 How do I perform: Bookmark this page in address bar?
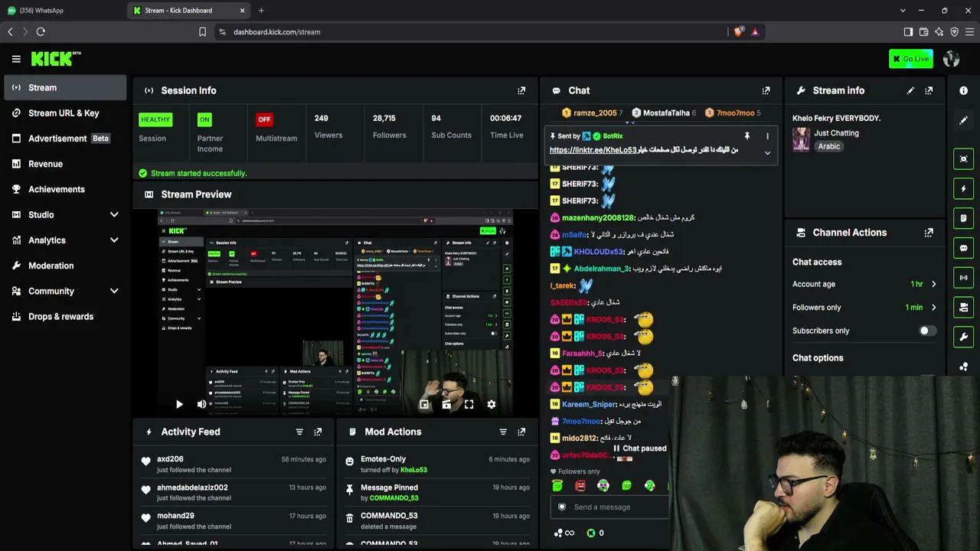coord(202,32)
